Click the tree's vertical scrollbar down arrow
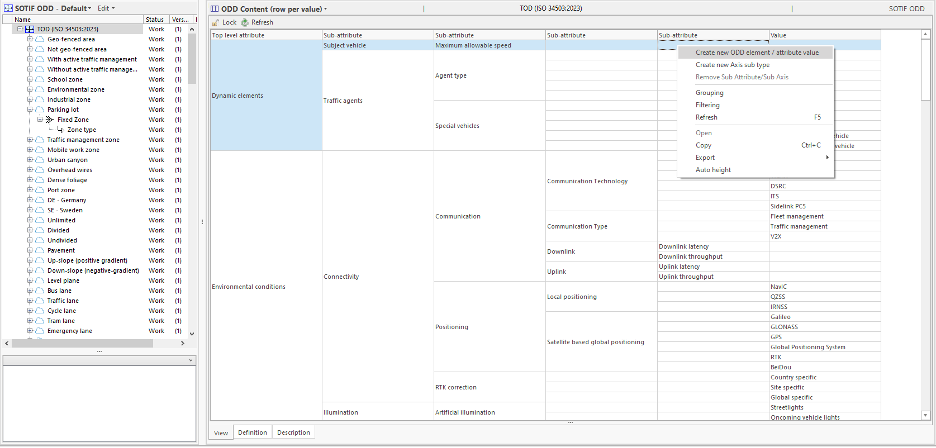The width and height of the screenshot is (936, 448). (192, 334)
